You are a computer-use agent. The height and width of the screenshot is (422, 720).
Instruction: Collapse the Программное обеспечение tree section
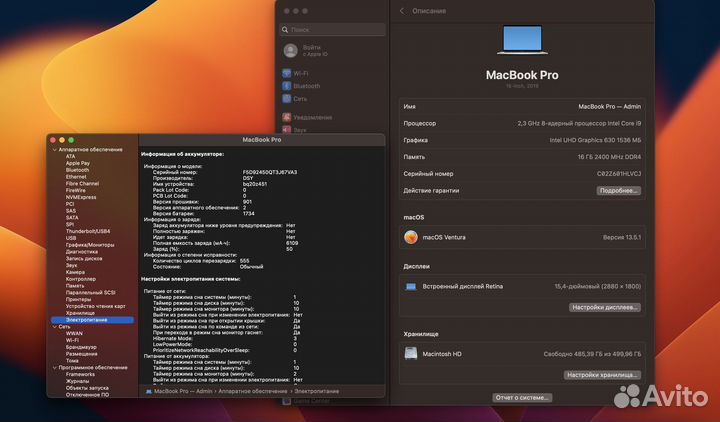pyautogui.click(x=55, y=367)
